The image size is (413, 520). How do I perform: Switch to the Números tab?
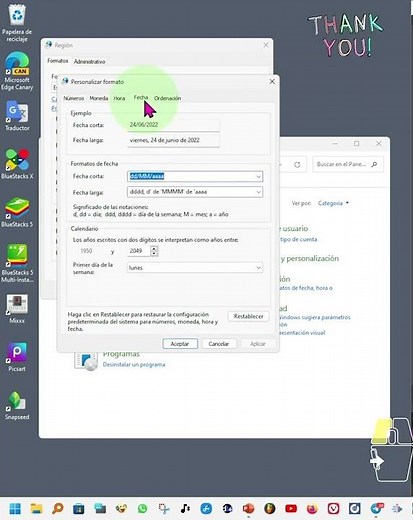[x=74, y=98]
